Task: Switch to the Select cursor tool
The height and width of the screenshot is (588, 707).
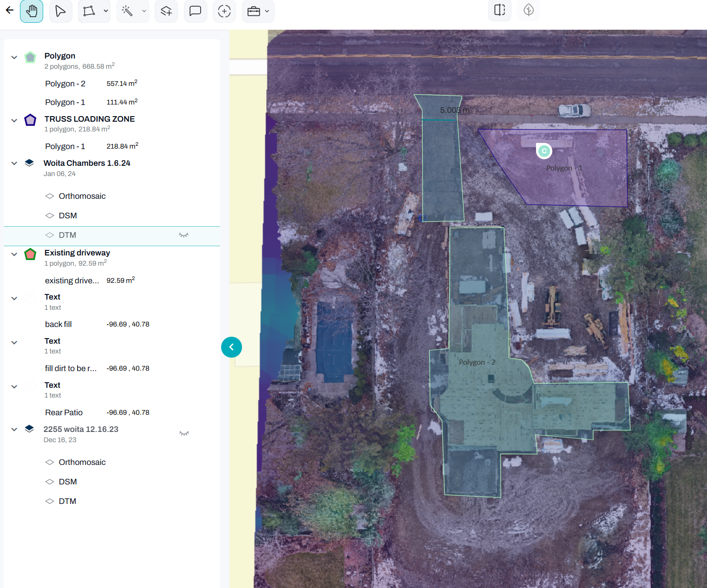Action: coord(60,11)
